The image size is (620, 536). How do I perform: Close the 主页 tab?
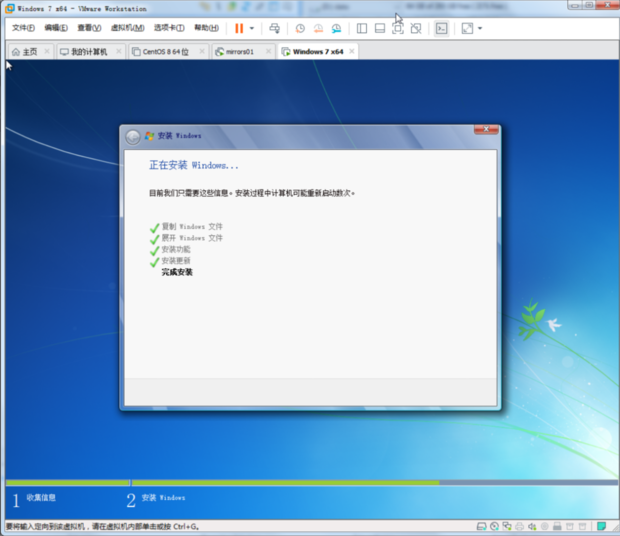[x=47, y=51]
